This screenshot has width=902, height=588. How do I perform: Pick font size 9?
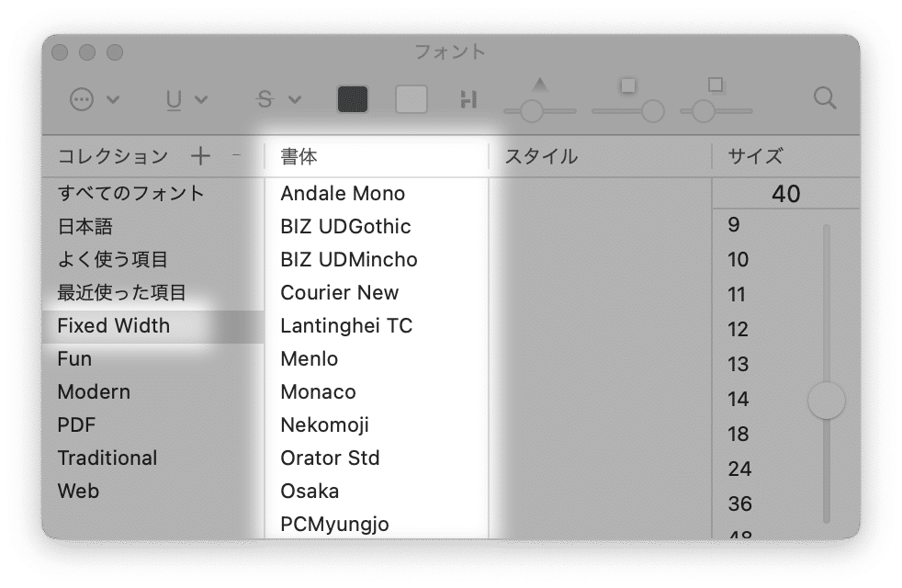(734, 224)
